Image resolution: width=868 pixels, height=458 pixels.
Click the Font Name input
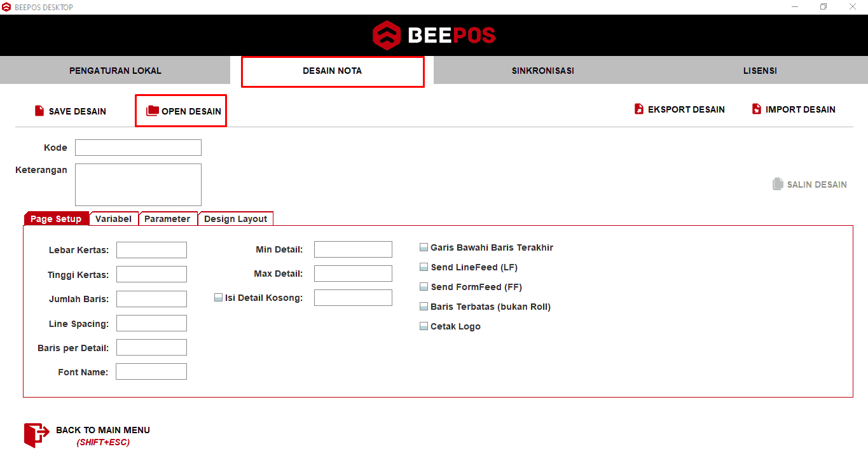(x=151, y=371)
